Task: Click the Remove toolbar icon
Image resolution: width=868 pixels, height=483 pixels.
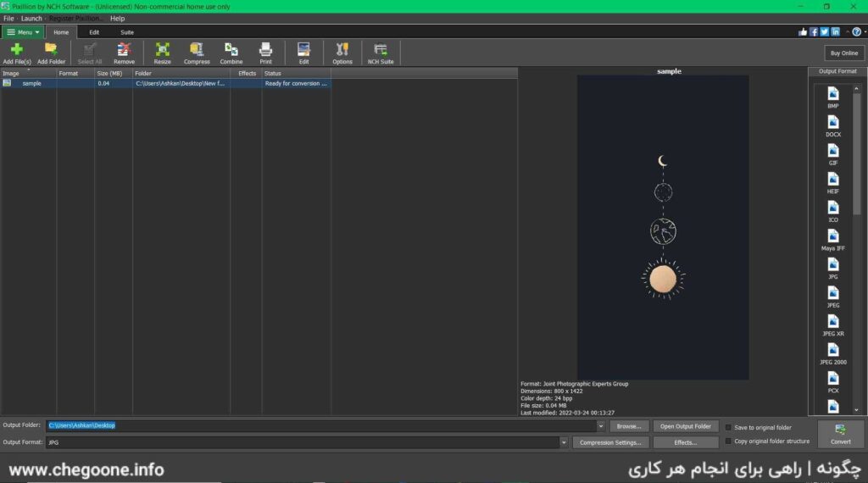Action: pyautogui.click(x=124, y=53)
